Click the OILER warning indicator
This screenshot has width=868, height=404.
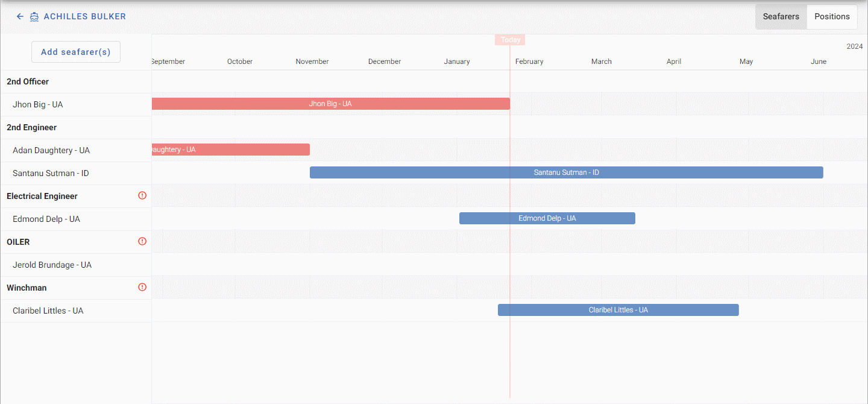coord(142,241)
